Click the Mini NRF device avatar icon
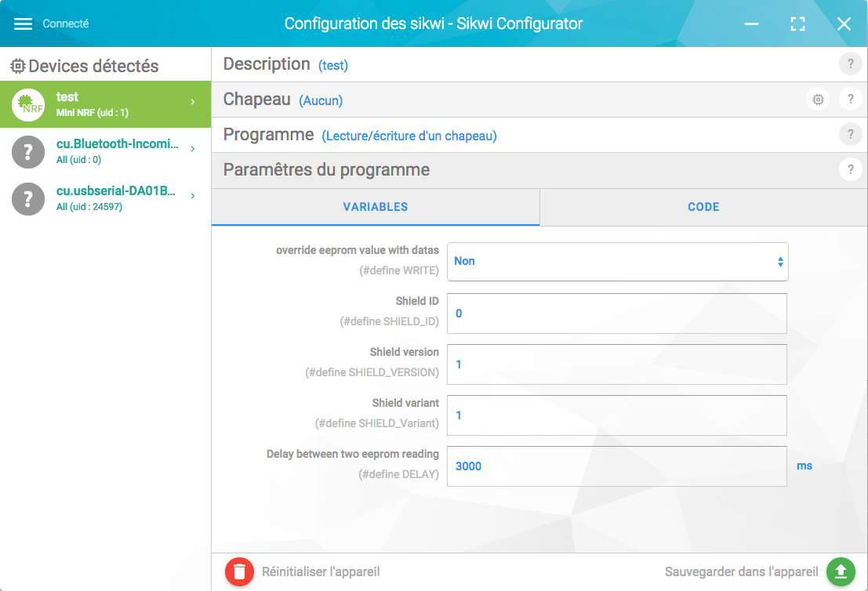The image size is (868, 591). click(28, 104)
